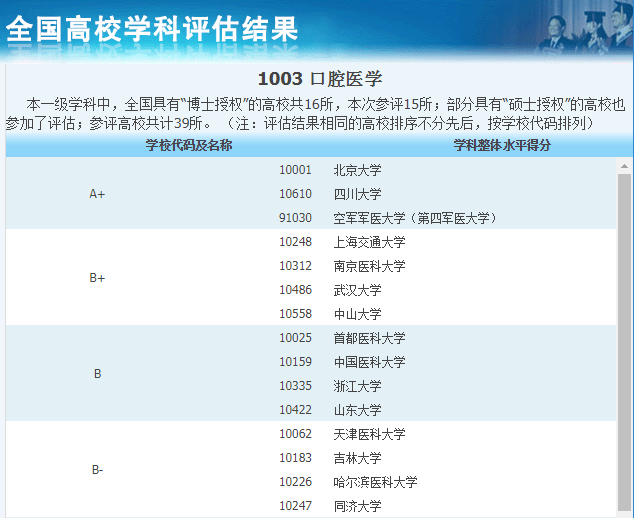Click 浙江大学 in the list
This screenshot has width=637, height=518.
coord(358,386)
